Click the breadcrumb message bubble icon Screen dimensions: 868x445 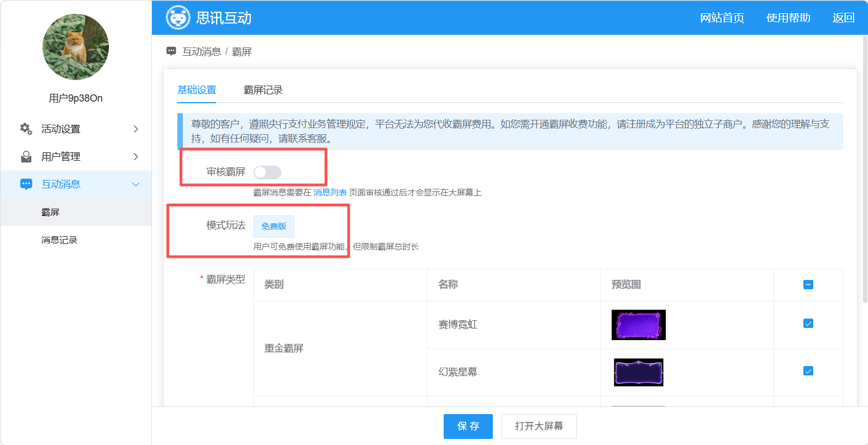point(171,51)
